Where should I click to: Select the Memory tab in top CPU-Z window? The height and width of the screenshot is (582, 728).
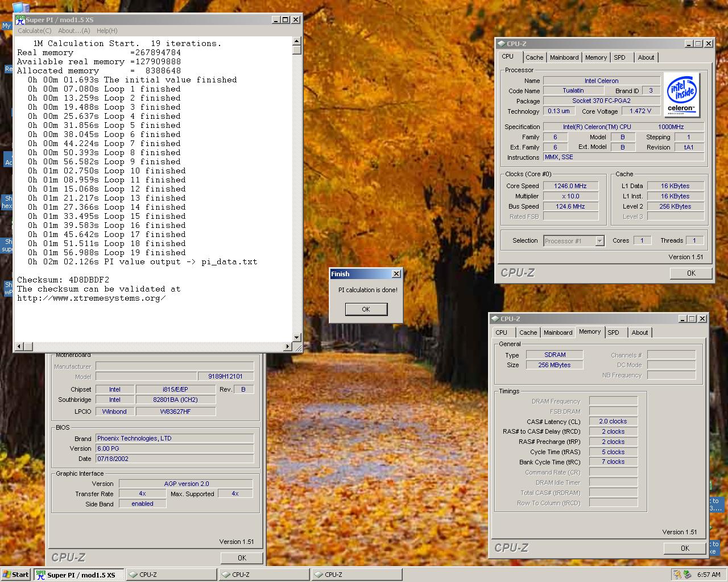(596, 57)
